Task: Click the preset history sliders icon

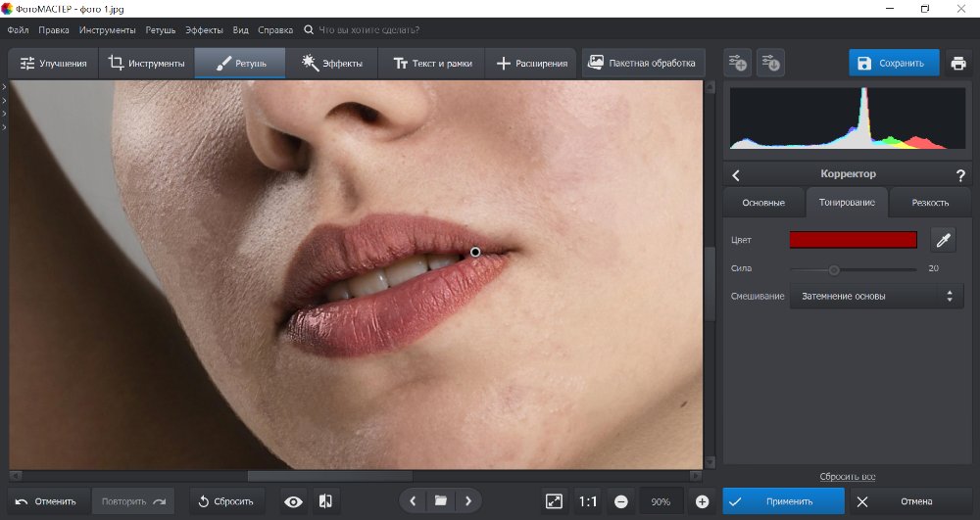Action: 770,64
